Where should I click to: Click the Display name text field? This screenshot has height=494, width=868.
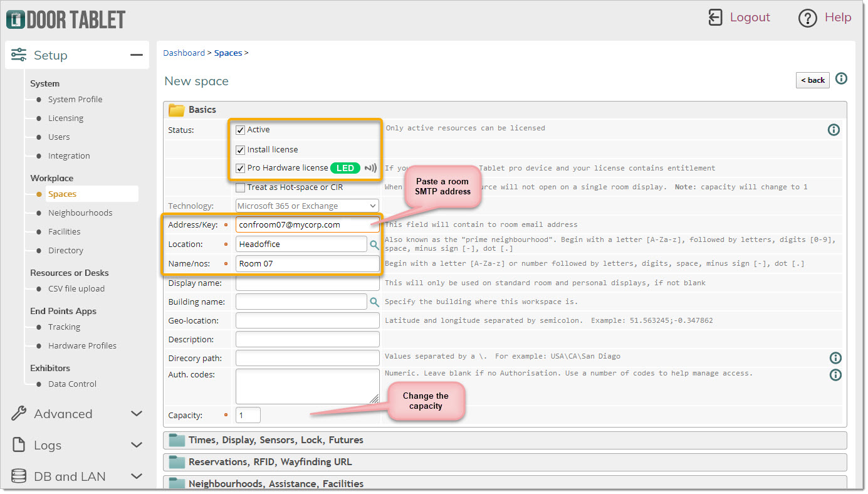[x=307, y=283]
